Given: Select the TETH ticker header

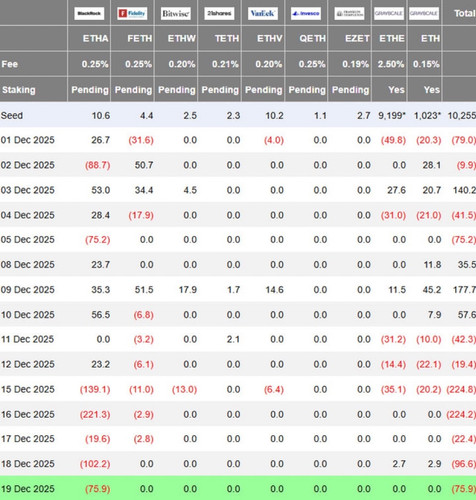Looking at the screenshot, I should click(x=227, y=39).
